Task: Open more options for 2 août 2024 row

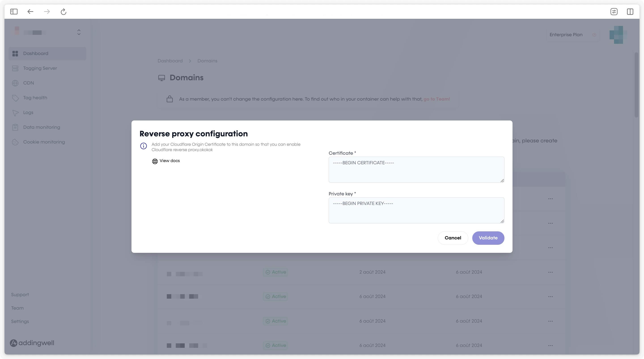Action: pyautogui.click(x=550, y=272)
